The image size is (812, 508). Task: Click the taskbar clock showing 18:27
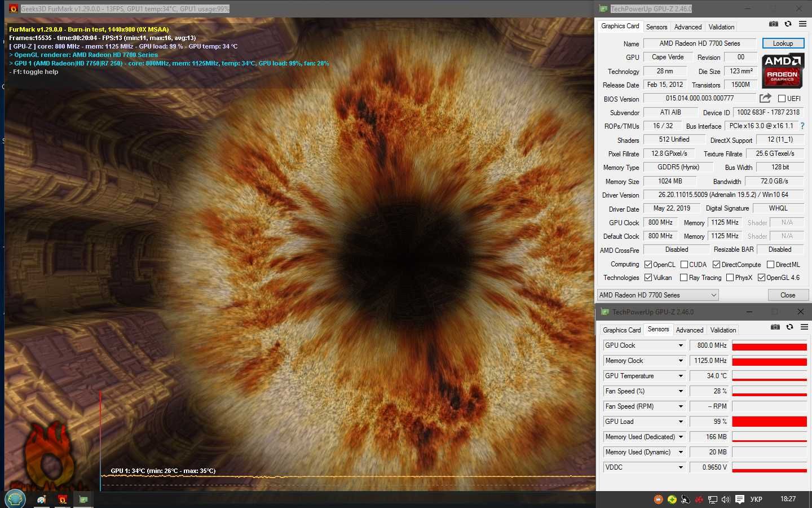[x=788, y=499]
